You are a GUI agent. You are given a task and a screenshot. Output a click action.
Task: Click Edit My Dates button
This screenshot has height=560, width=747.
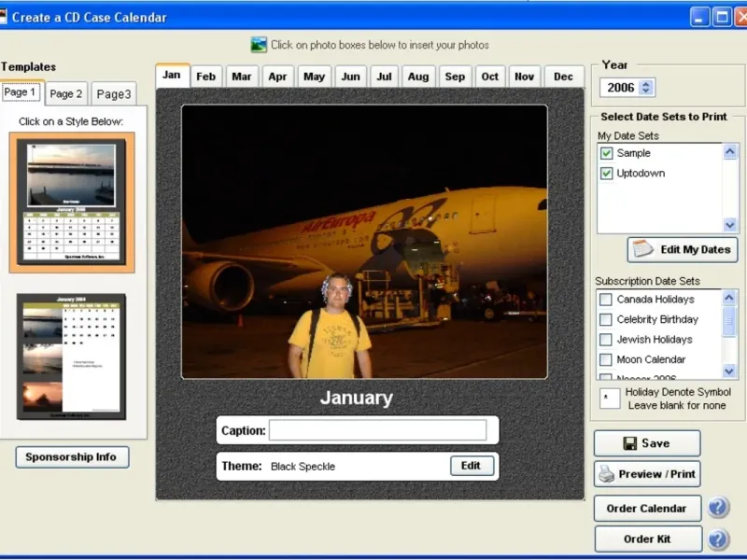pyautogui.click(x=683, y=249)
